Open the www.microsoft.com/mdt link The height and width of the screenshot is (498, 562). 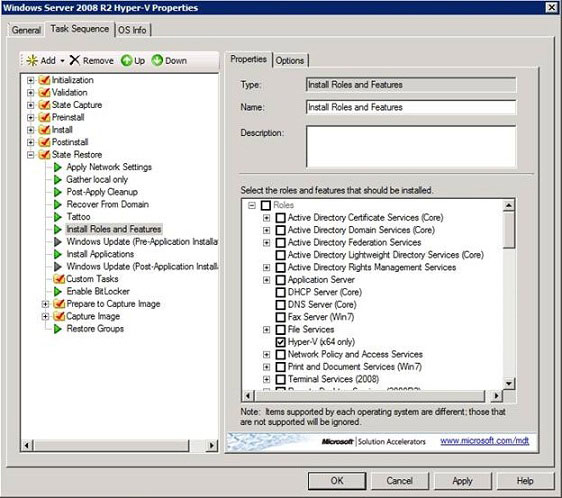(x=485, y=441)
